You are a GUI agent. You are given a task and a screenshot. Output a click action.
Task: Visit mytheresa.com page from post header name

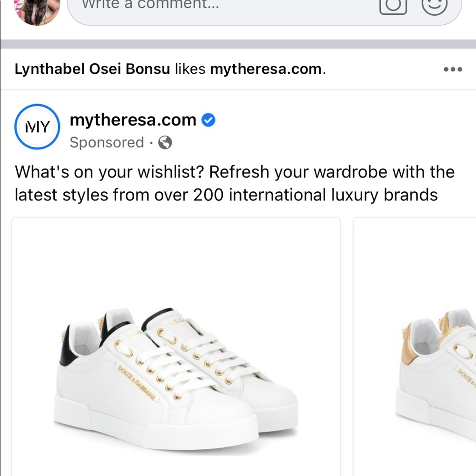coord(133,120)
